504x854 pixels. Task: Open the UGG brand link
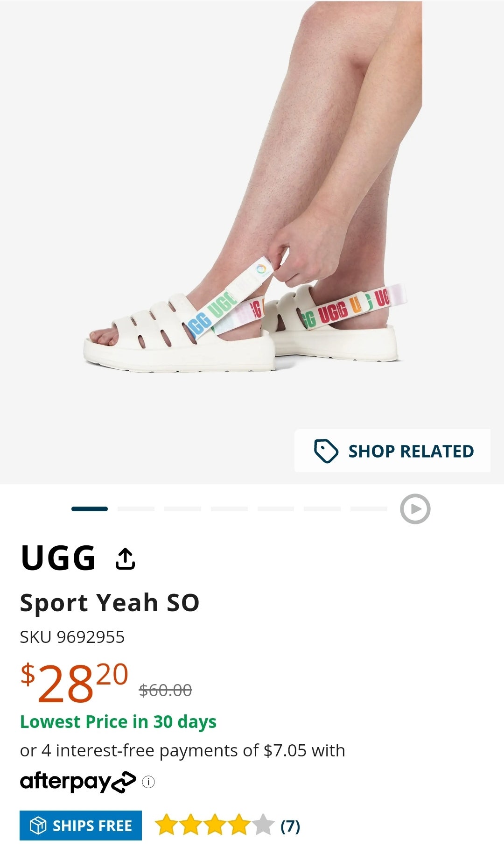coord(58,558)
